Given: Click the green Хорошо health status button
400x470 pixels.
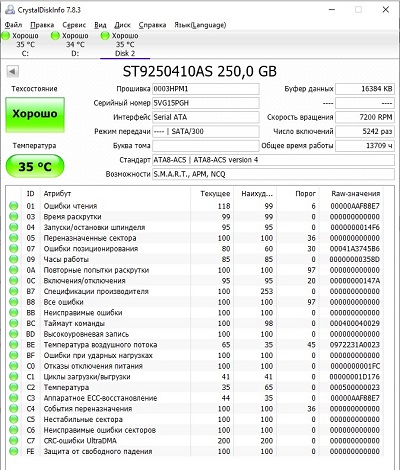Looking at the screenshot, I should point(35,115).
